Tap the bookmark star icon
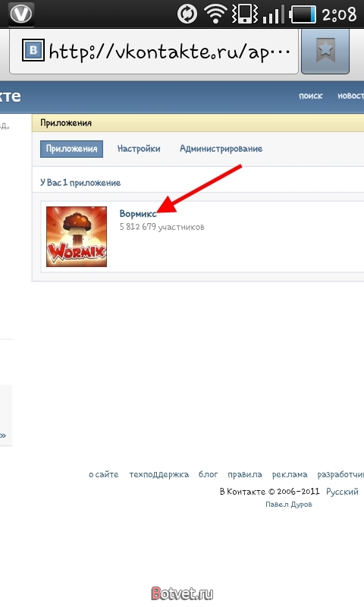The width and height of the screenshot is (364, 607). 325,51
